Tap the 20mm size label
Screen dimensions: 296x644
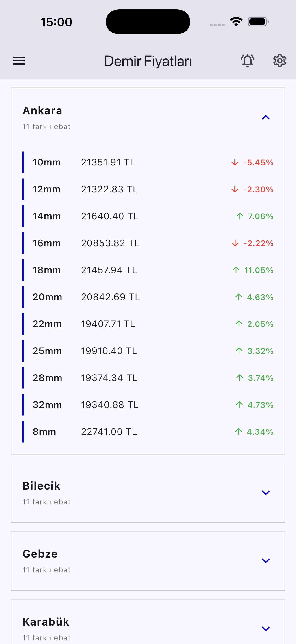[x=47, y=297]
